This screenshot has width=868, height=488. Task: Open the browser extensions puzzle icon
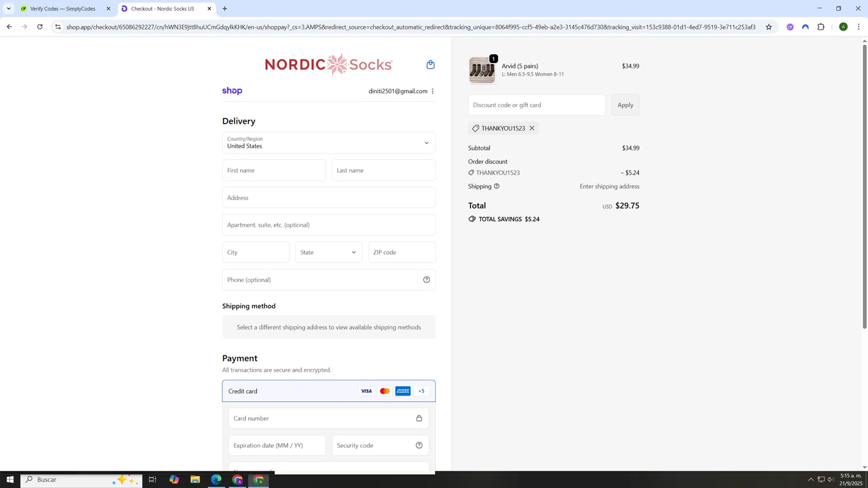(821, 27)
